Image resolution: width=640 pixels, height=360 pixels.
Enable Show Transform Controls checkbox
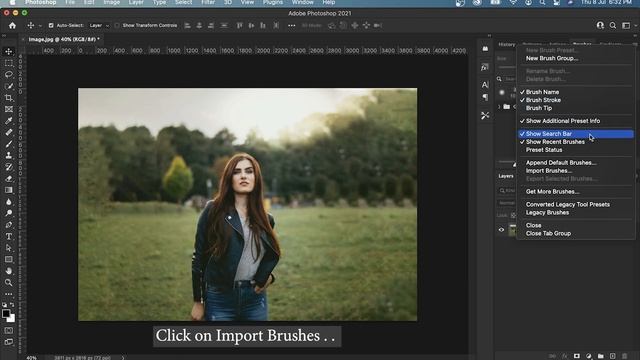coord(117,25)
